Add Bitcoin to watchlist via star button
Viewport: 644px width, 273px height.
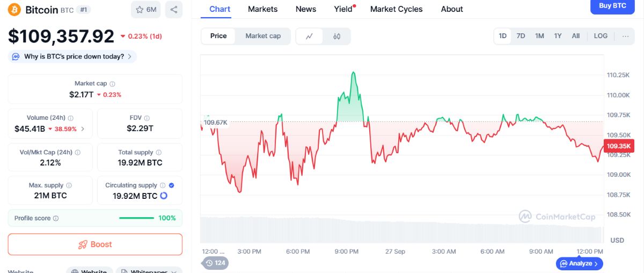click(146, 10)
